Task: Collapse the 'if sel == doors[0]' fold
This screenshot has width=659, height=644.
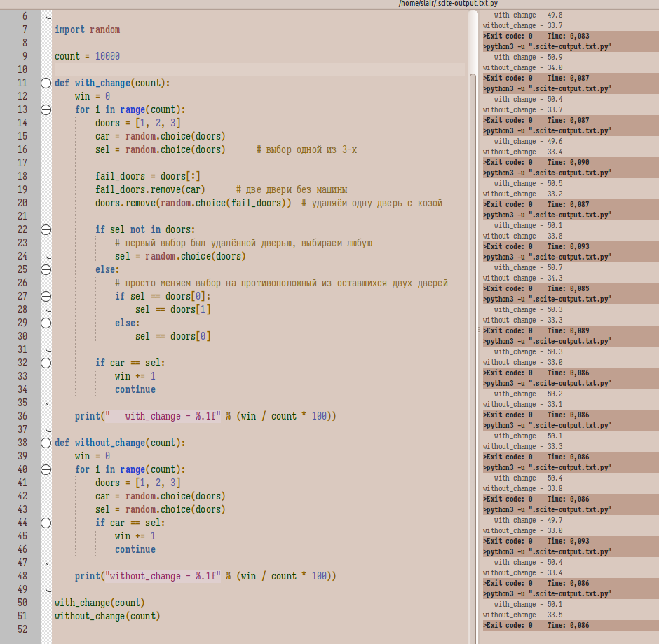Action: point(46,296)
